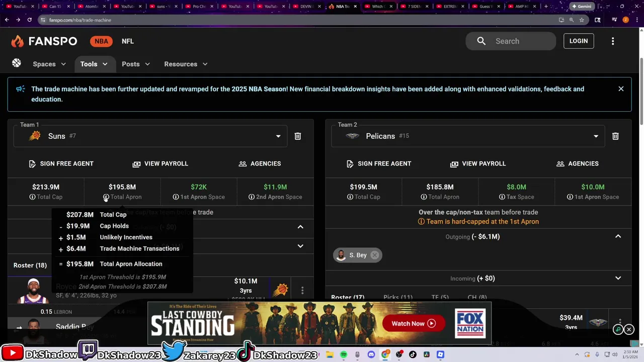Click the browser Back arrow
The image size is (644, 362).
coord(7,20)
